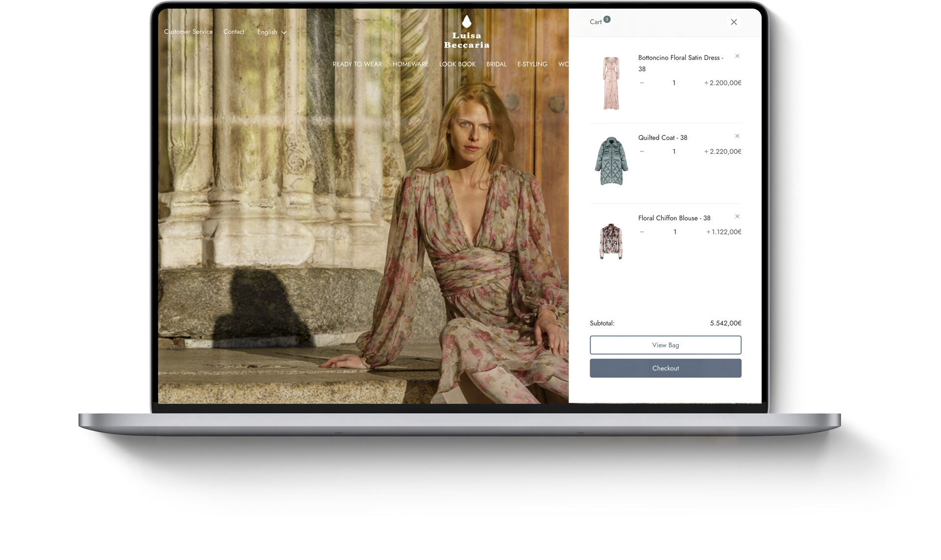Click the remove icon on Floral Chiffon Blouse
This screenshot has height=560, width=941.
coord(737,216)
